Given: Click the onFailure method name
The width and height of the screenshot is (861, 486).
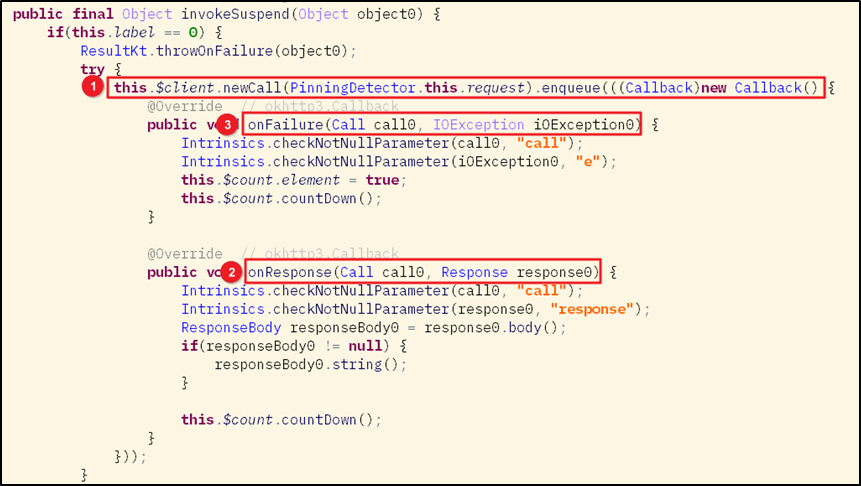Looking at the screenshot, I should pyautogui.click(x=286, y=125).
